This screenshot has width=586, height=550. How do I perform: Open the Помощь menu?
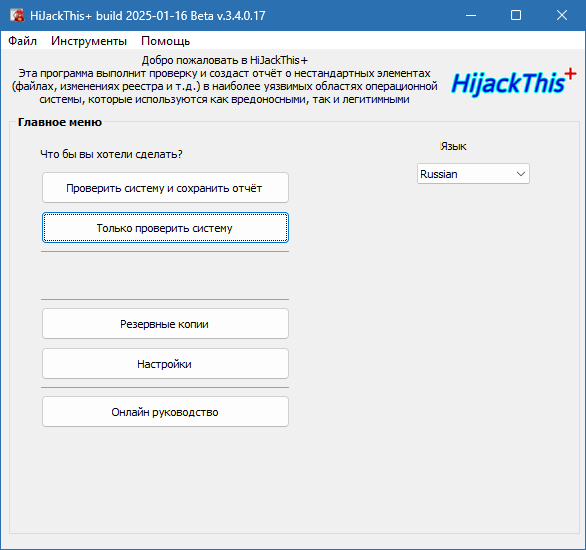[166, 41]
